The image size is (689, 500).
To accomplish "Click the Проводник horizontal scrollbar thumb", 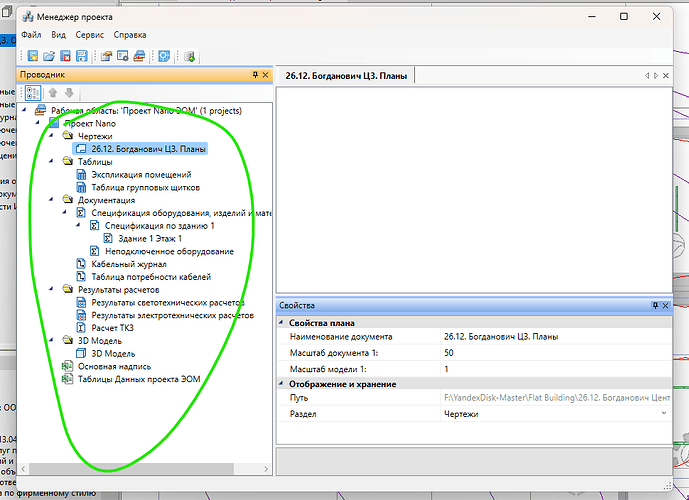I will click(x=131, y=469).
